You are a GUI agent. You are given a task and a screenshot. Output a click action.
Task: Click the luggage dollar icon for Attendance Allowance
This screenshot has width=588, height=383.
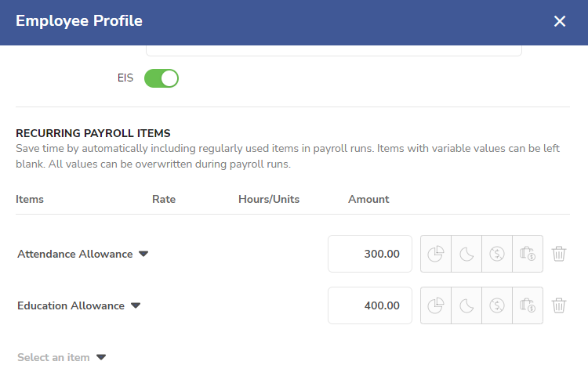pos(528,254)
